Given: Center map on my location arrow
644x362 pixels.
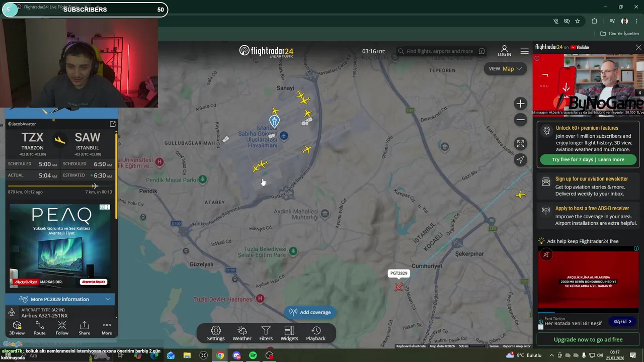Looking at the screenshot, I should [520, 160].
